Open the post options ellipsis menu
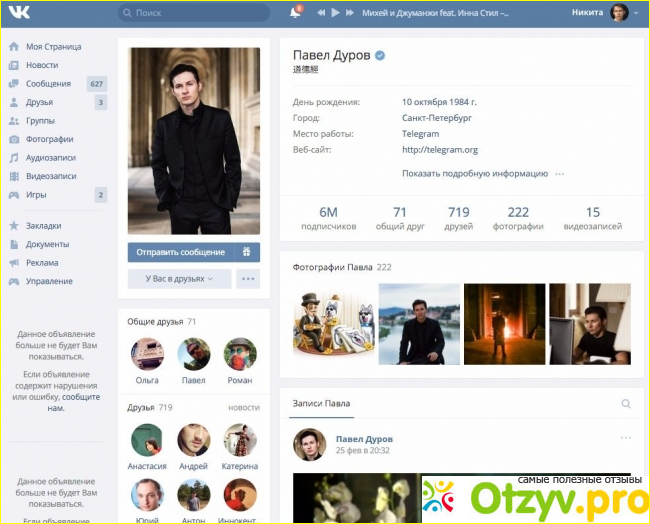This screenshot has width=650, height=524. (x=626, y=438)
